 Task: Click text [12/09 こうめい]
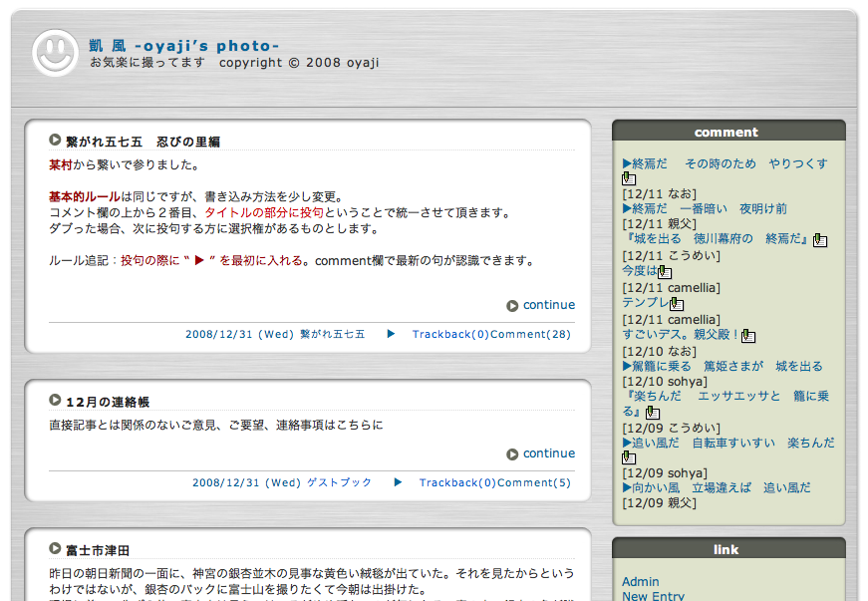coord(672,428)
